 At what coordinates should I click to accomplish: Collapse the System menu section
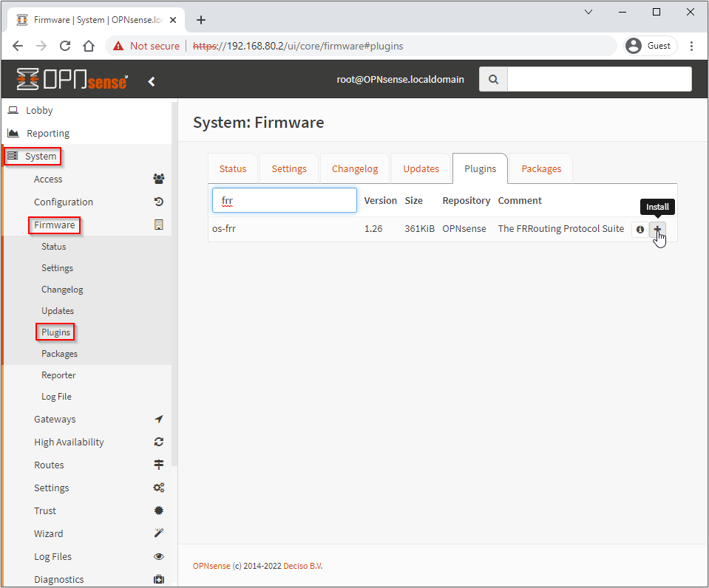pos(40,156)
